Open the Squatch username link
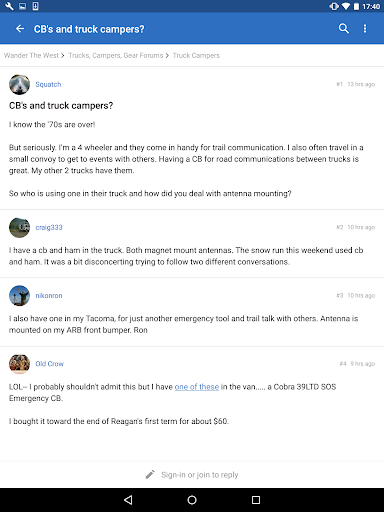The height and width of the screenshot is (512, 384). coord(48,84)
